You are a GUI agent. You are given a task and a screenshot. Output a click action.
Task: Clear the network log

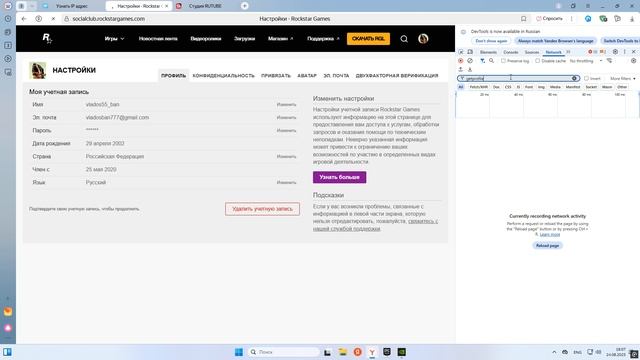pyautogui.click(x=470, y=61)
